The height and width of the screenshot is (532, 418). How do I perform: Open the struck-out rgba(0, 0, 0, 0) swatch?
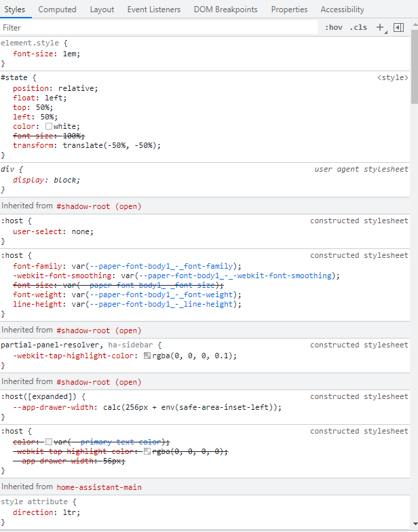point(147,451)
